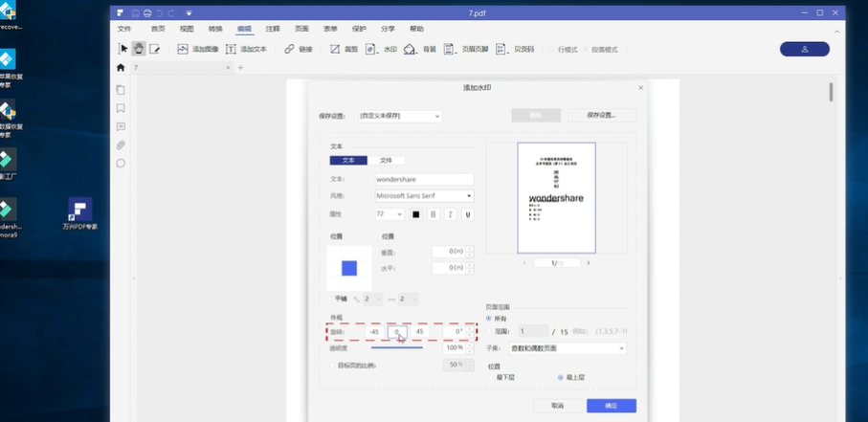Switch to the 视图 View tab
The width and height of the screenshot is (868, 422).
coord(187,29)
